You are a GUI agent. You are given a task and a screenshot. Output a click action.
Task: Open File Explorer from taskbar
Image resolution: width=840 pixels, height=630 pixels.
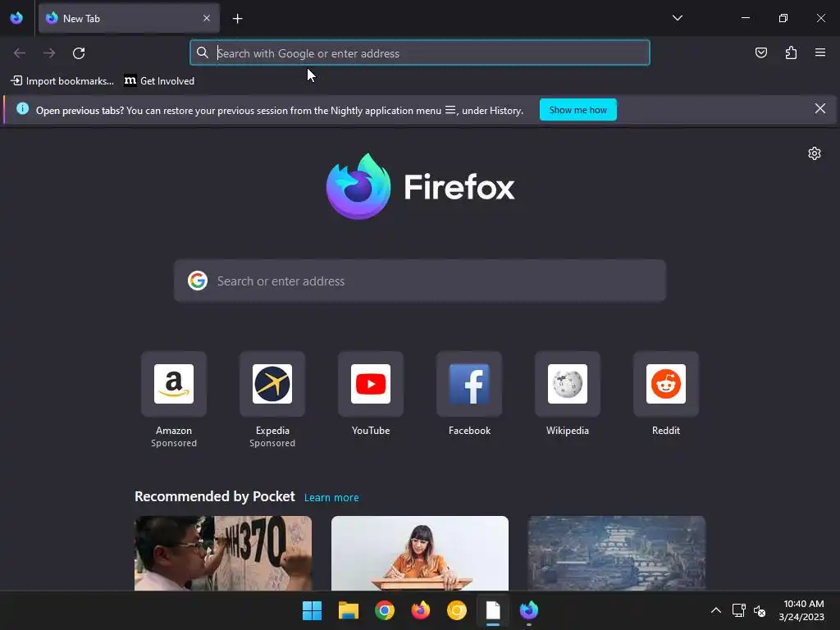click(x=348, y=610)
